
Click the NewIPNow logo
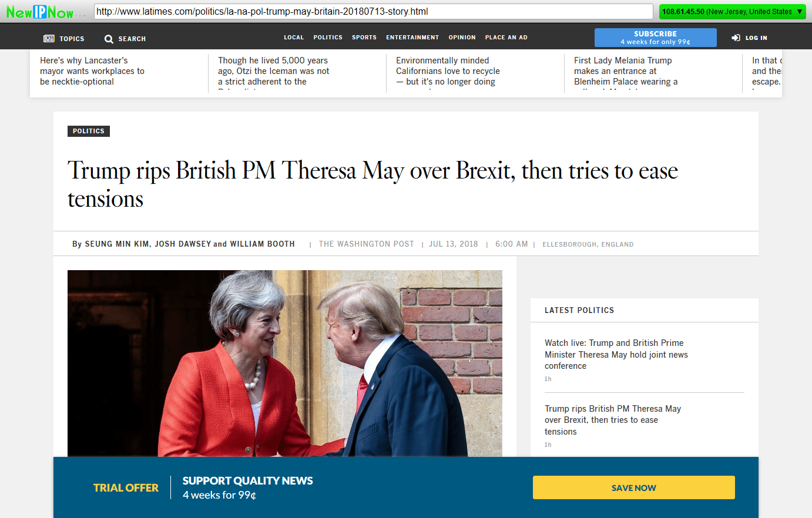46,12
